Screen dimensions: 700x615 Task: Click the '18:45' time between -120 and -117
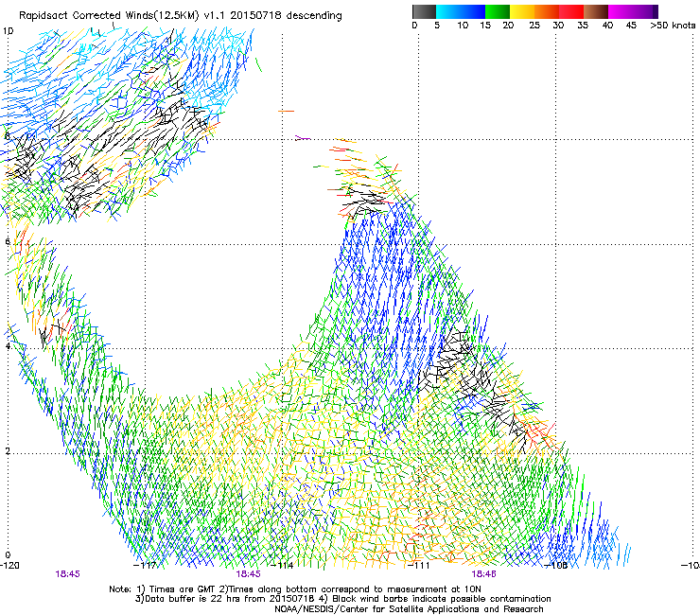(68, 574)
